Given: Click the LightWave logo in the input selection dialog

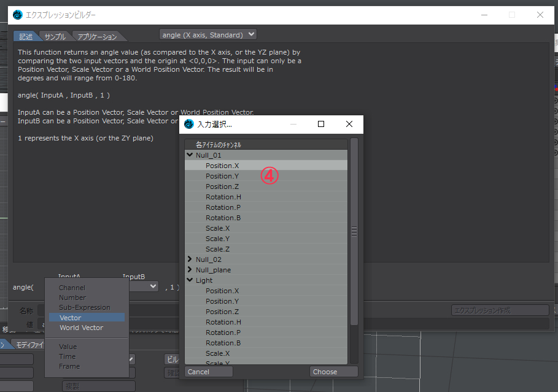Looking at the screenshot, I should click(x=188, y=124).
